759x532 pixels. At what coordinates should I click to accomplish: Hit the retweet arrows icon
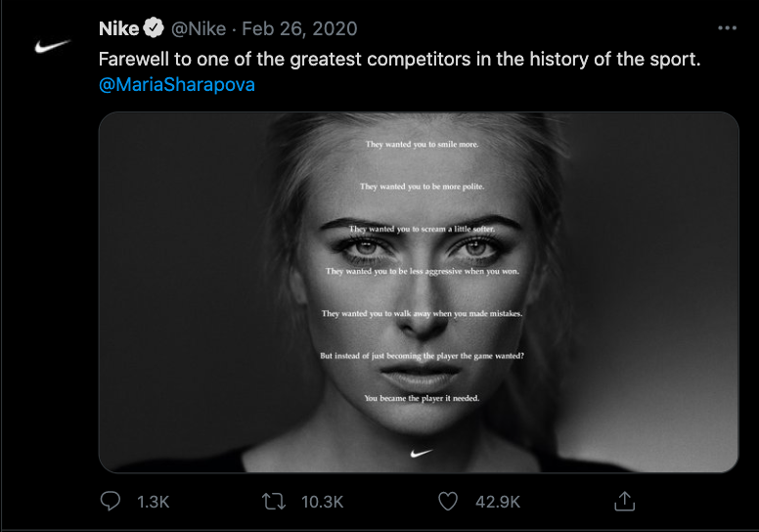click(x=274, y=501)
